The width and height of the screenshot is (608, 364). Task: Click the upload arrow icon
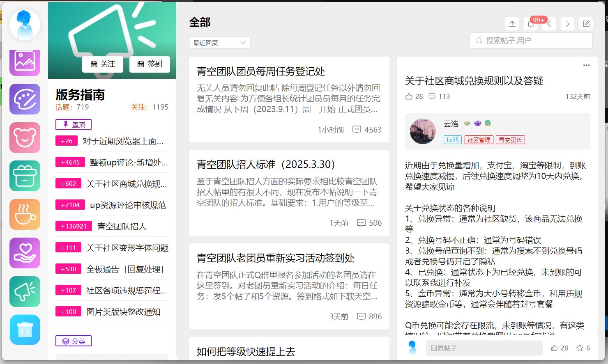pos(512,24)
